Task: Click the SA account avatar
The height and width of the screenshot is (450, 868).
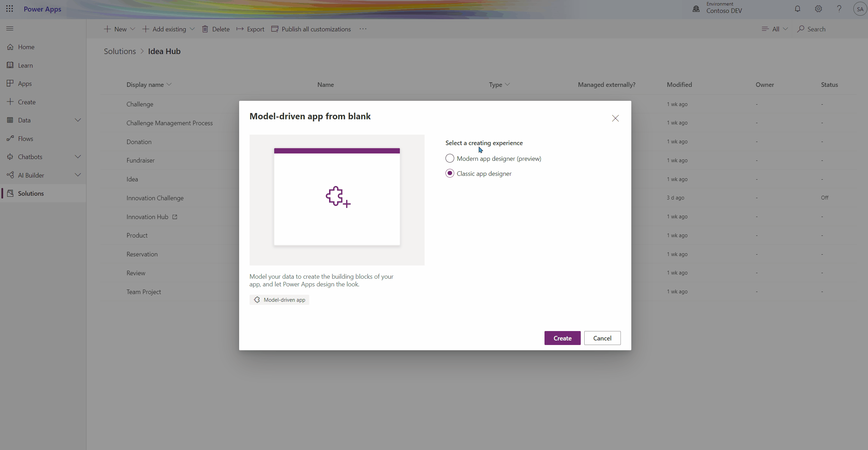Action: click(x=860, y=9)
